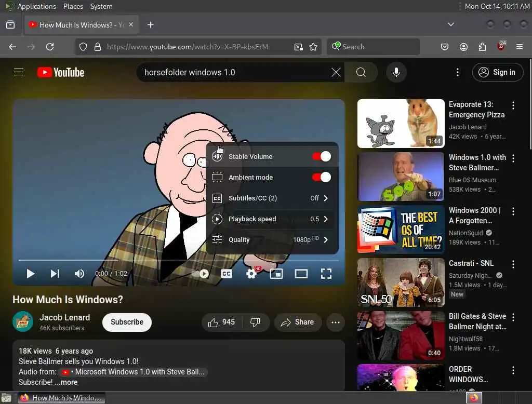Like the video with thumbs up
The height and width of the screenshot is (404, 532).
[222, 322]
